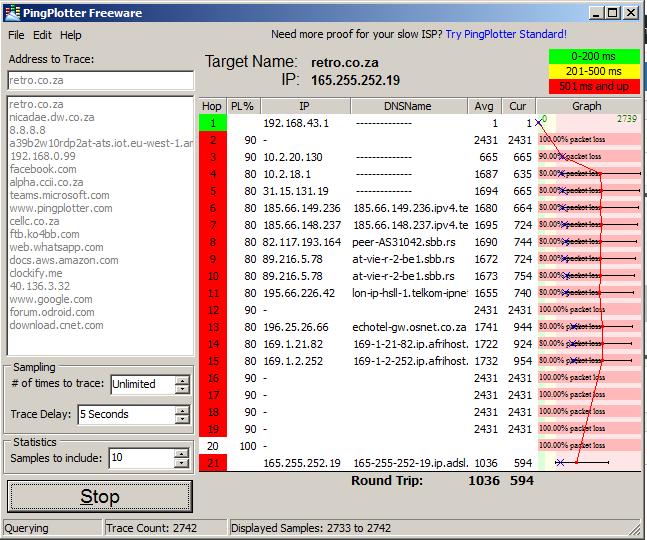The width and height of the screenshot is (647, 540).
Task: Select clockify.me from address history
Action: coord(35,273)
